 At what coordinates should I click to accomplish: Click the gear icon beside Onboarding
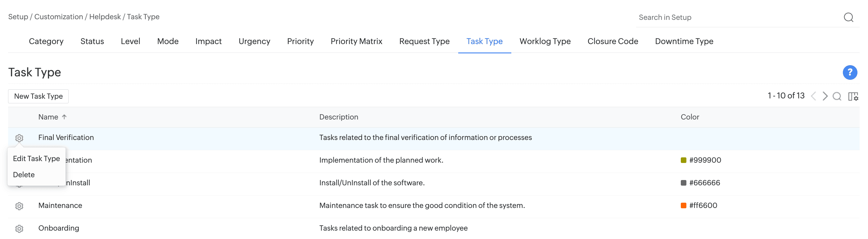[19, 228]
